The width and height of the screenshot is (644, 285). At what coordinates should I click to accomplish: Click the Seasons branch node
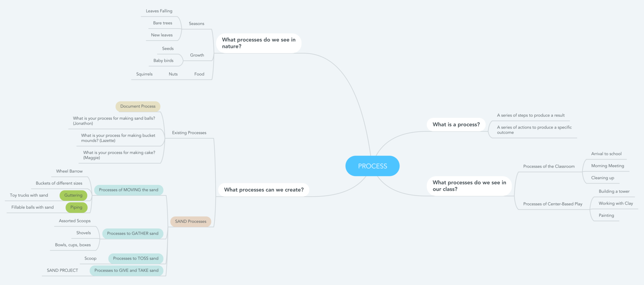pos(196,23)
